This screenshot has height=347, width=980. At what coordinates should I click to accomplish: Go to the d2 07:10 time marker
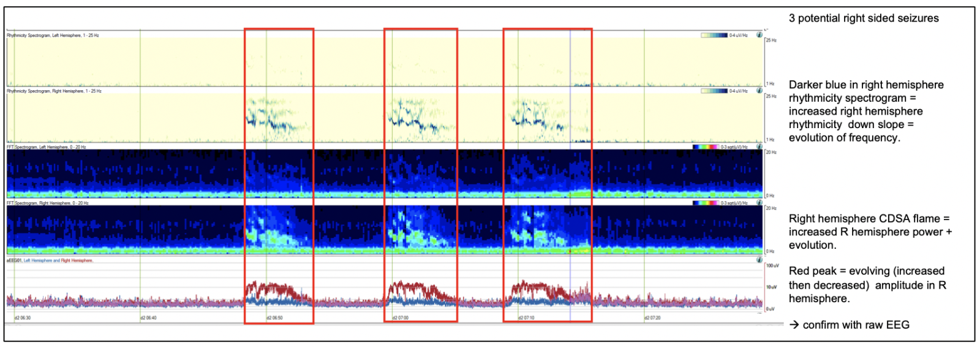click(527, 318)
